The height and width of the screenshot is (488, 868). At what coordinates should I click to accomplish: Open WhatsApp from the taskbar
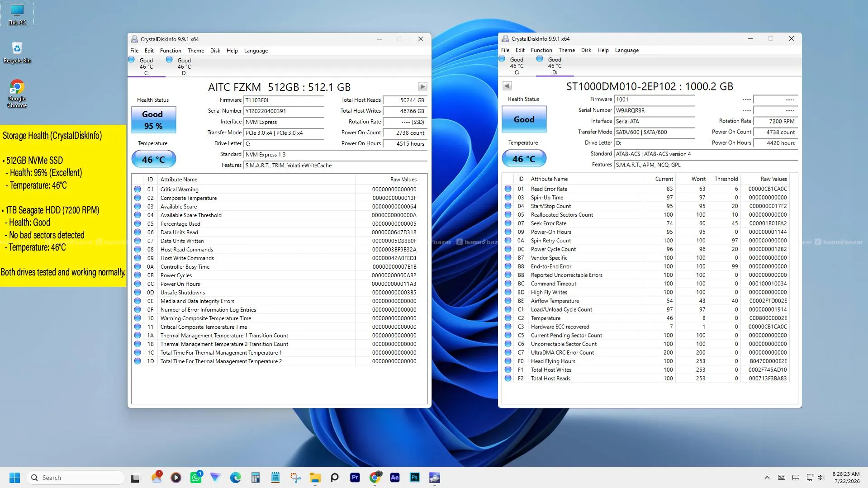click(196, 478)
